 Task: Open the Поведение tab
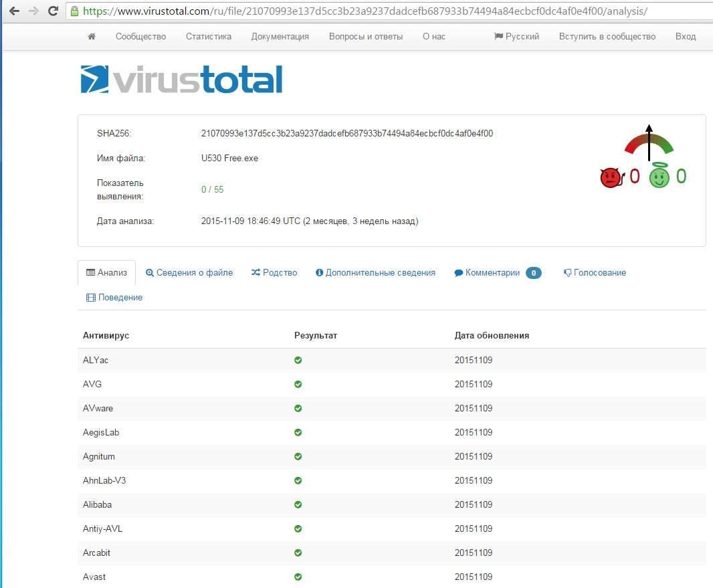point(114,298)
